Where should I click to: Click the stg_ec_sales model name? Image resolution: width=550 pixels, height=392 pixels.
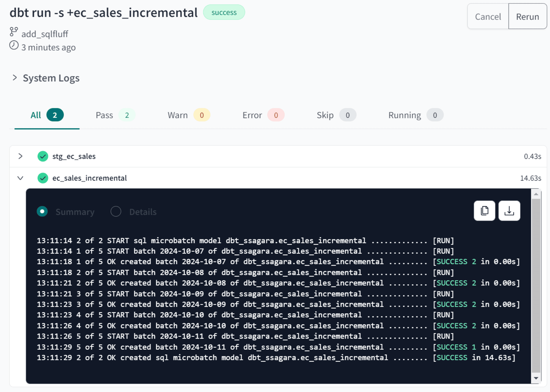[74, 156]
